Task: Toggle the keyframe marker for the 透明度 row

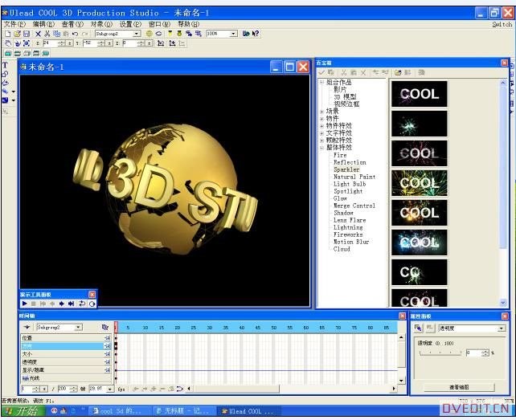Action: [x=107, y=362]
